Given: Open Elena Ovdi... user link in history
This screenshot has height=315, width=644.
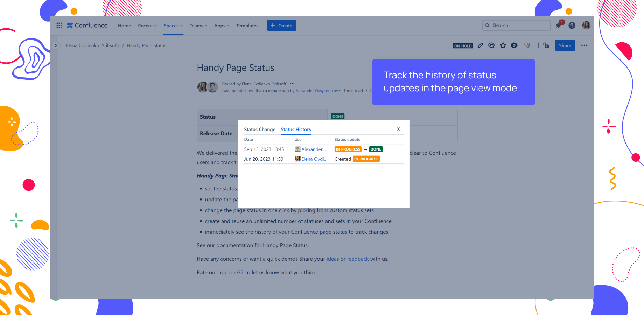Looking at the screenshot, I should (314, 159).
